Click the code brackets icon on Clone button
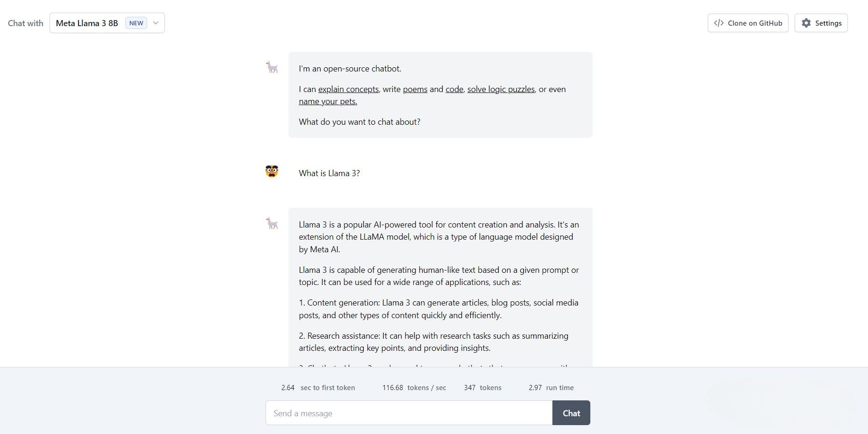 pyautogui.click(x=719, y=23)
